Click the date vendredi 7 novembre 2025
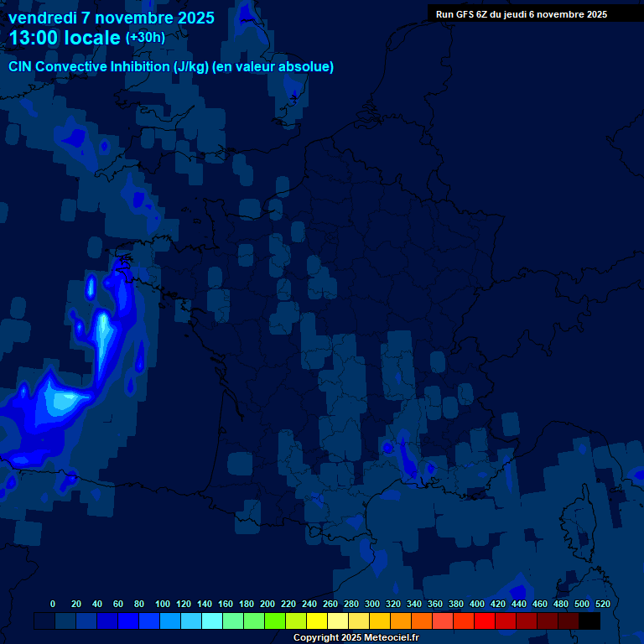The width and height of the screenshot is (644, 644). [x=111, y=18]
